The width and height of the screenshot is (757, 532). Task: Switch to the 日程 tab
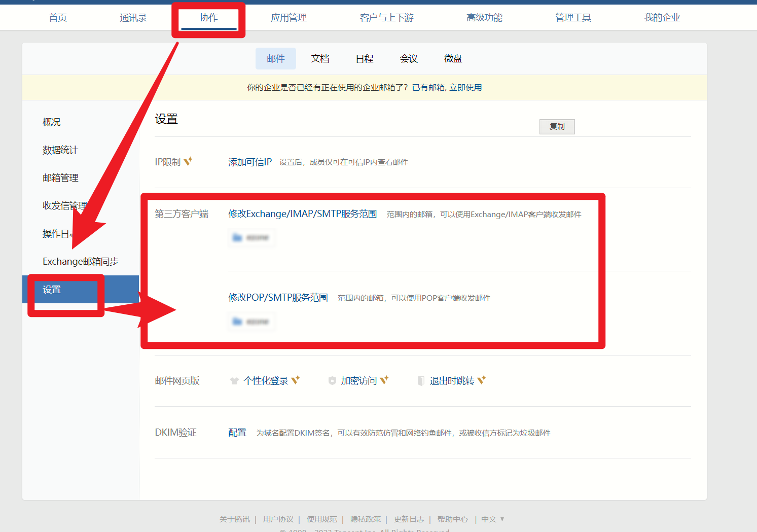364,58
